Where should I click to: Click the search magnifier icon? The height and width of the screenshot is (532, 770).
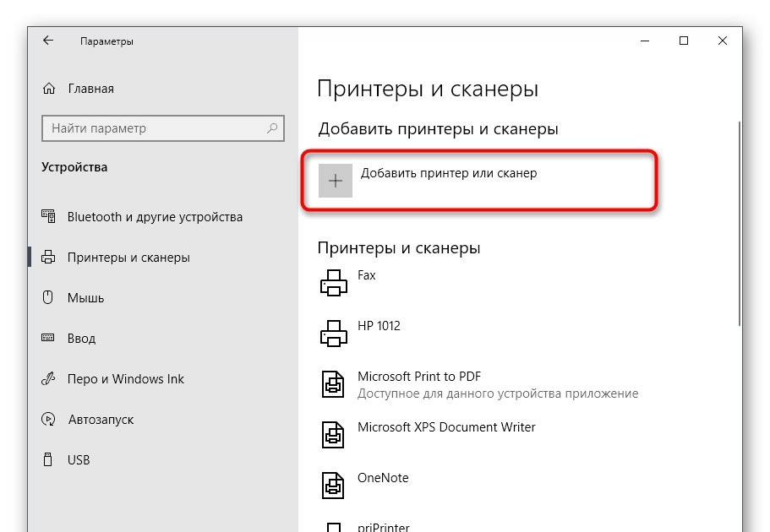click(272, 128)
